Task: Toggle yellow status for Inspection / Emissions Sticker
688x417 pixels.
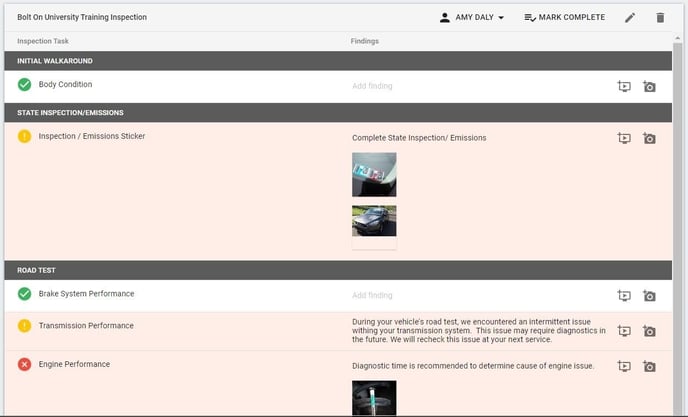Action: click(x=25, y=136)
